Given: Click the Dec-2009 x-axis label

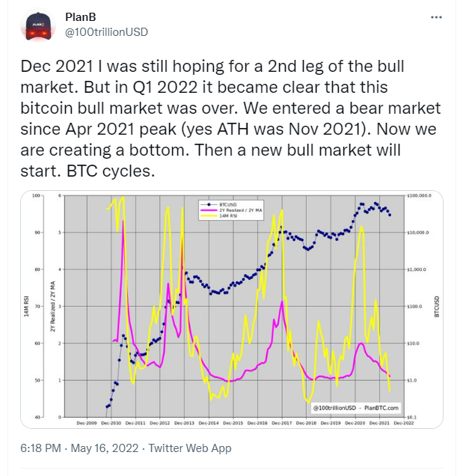Looking at the screenshot, I should tap(87, 423).
